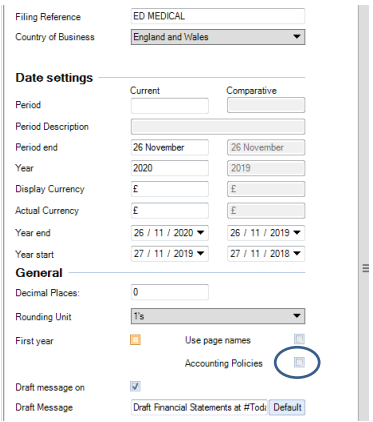Screen dimensions: 373x422
Task: Open Current Year start date picker arrow
Action: click(x=201, y=254)
